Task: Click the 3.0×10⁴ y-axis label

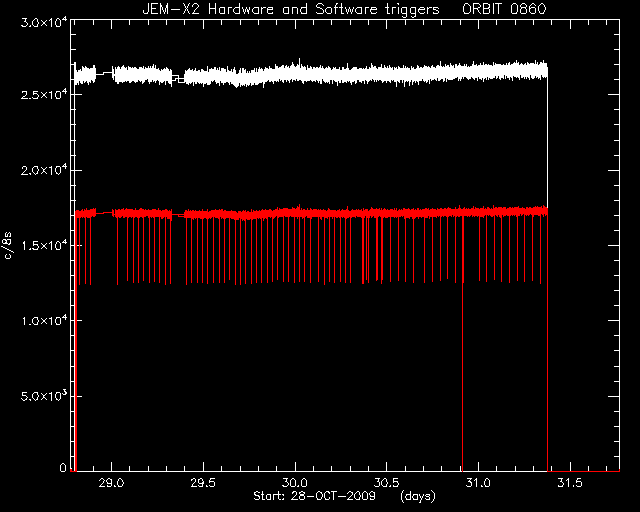Action: [x=44, y=22]
